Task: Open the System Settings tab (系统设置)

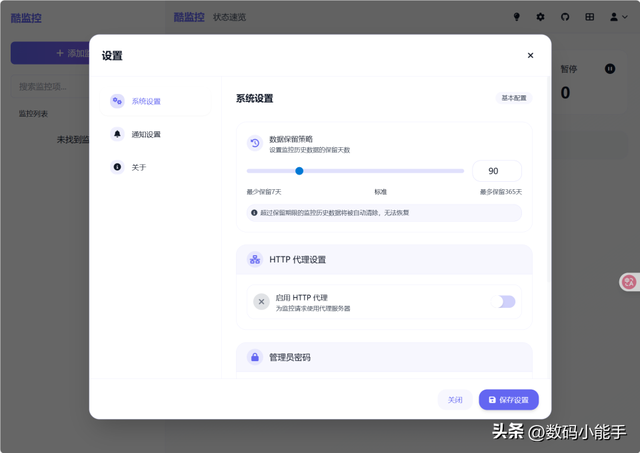Action: [x=155, y=101]
